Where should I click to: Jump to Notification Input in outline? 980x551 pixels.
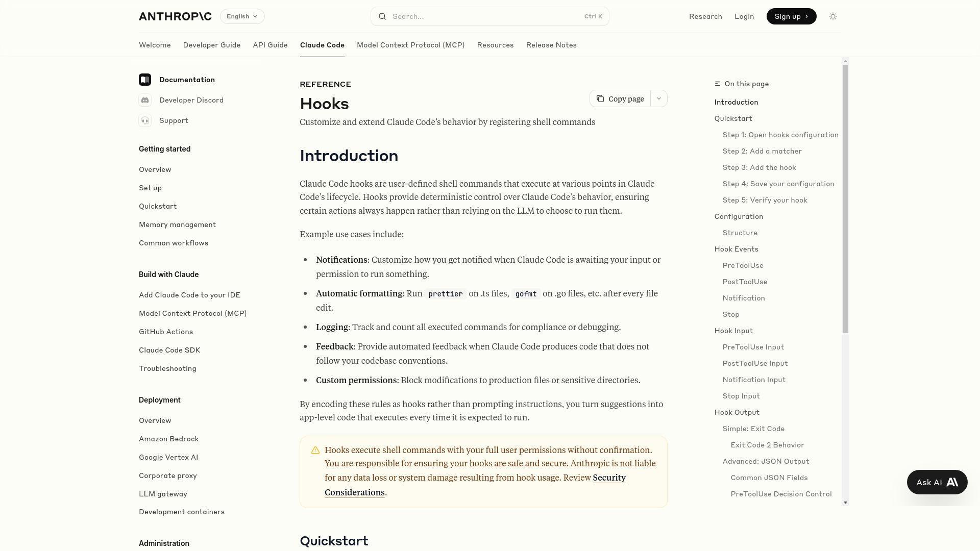point(754,380)
